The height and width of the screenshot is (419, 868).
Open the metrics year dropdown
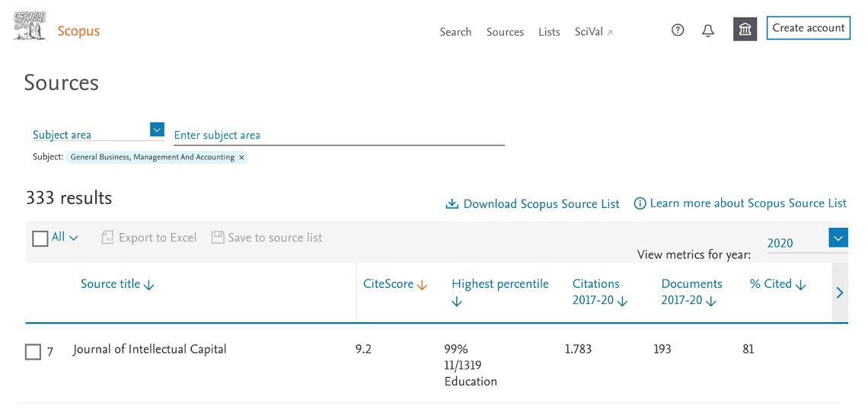tap(838, 238)
